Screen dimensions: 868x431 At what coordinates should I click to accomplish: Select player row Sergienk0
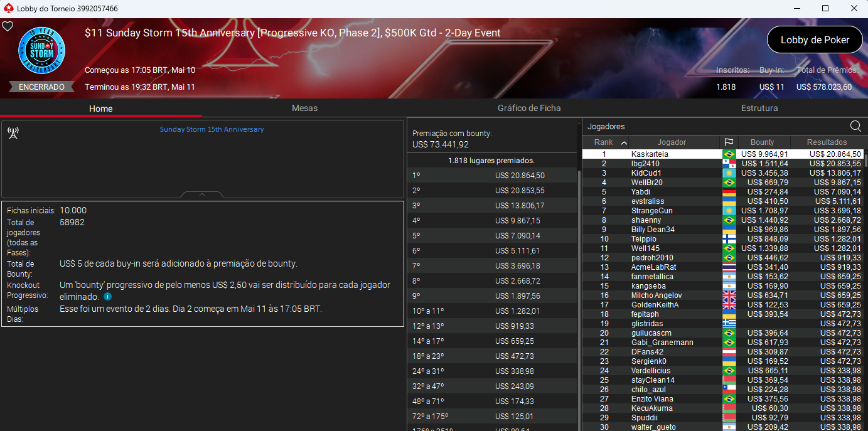(x=723, y=361)
